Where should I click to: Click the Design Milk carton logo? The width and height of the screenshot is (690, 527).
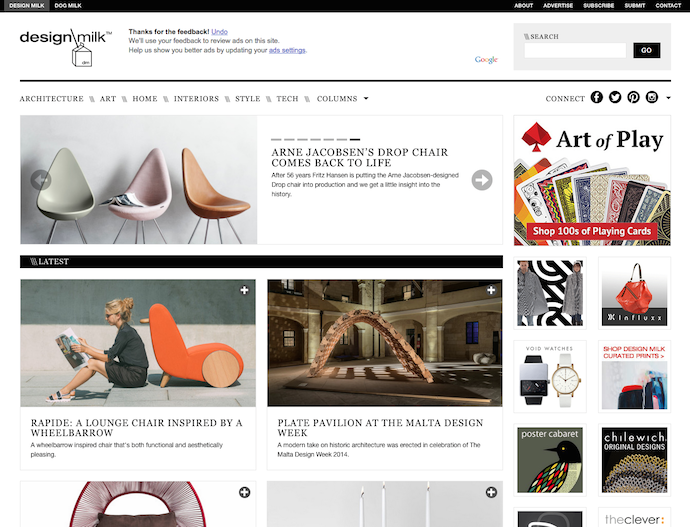coord(66,48)
